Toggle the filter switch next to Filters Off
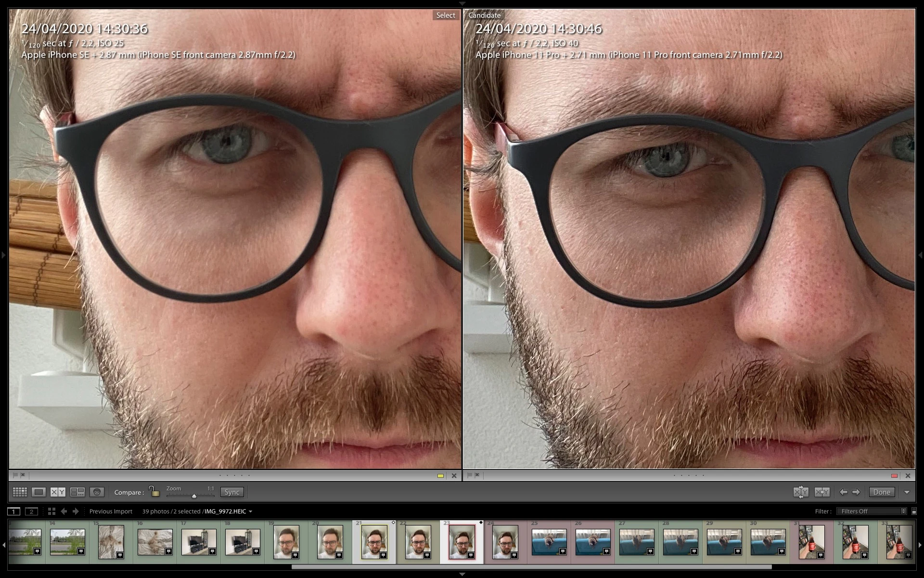Screen dimensions: 924x578 914,511
